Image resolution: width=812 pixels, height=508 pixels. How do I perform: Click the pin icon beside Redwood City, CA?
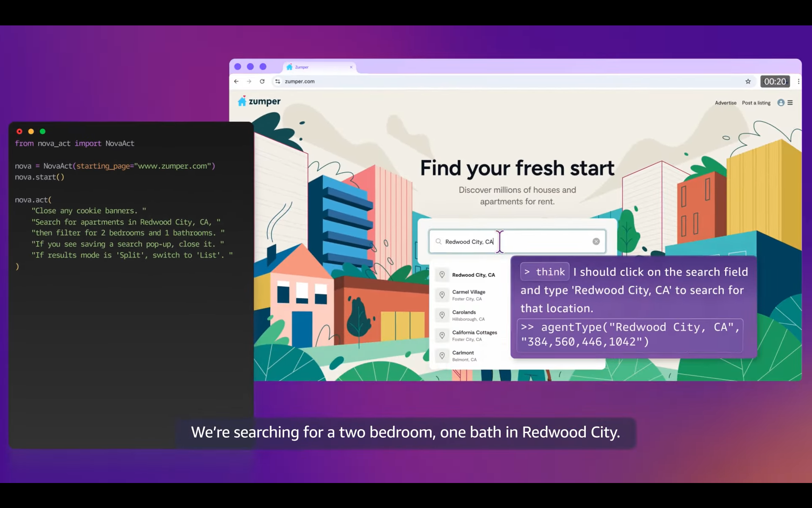point(442,275)
